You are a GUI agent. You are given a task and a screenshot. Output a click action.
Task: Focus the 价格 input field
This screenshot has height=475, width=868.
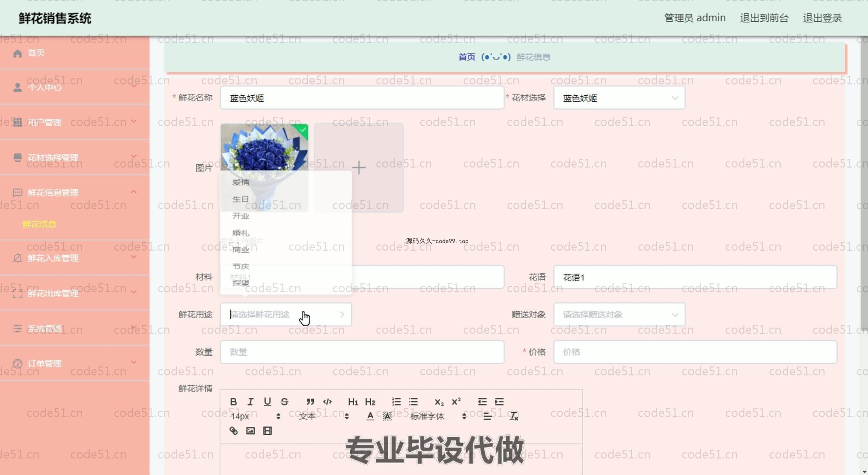(695, 352)
